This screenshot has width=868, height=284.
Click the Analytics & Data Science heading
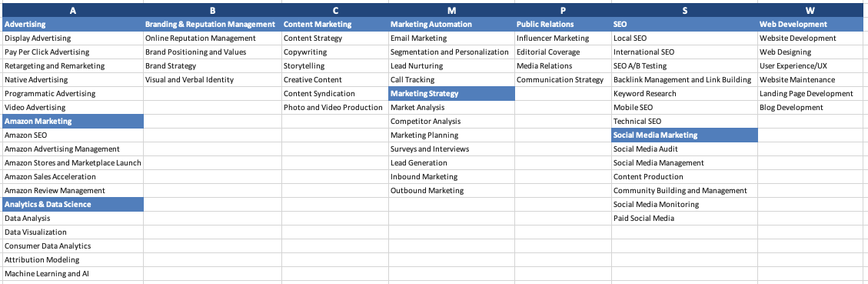tap(72, 204)
